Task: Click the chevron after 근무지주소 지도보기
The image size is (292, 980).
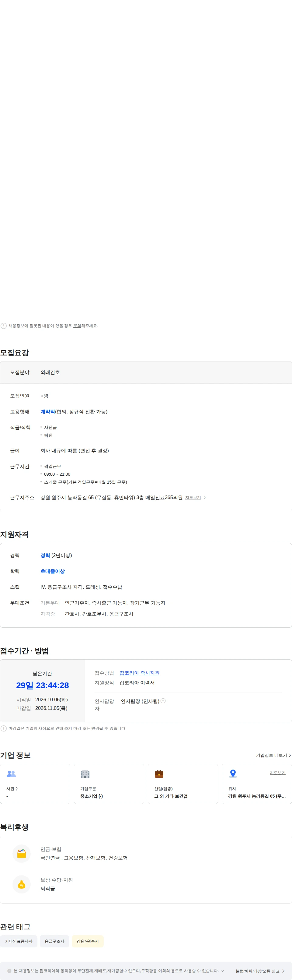Action: click(x=204, y=498)
